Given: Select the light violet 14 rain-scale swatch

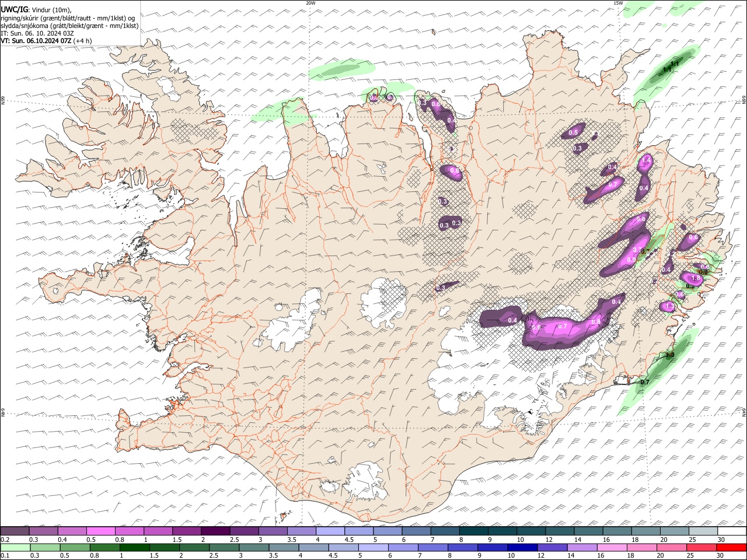Looking at the screenshot, I should 581,547.
